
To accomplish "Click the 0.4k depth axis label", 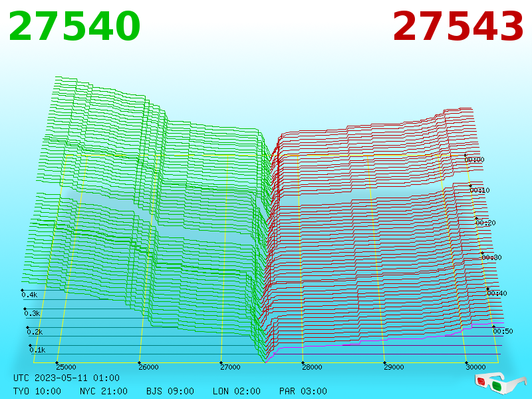I will click(x=29, y=295).
